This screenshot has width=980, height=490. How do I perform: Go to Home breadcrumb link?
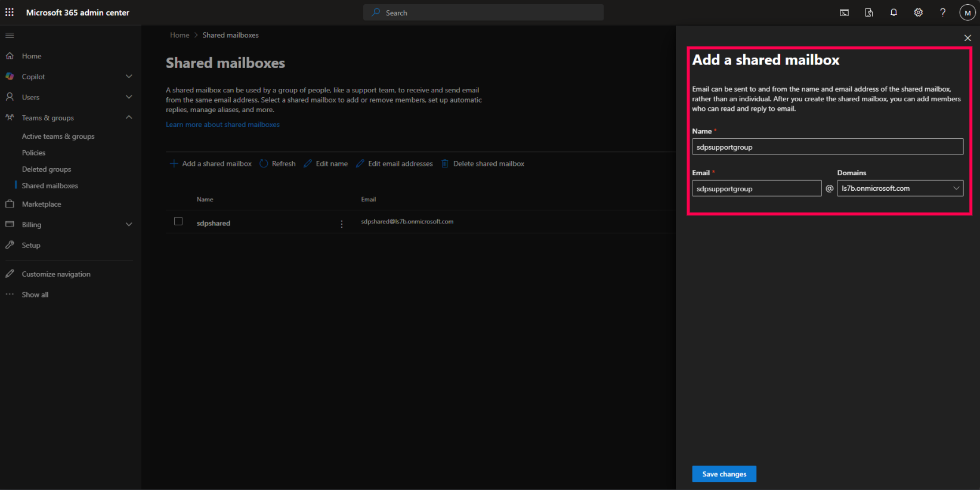(180, 35)
